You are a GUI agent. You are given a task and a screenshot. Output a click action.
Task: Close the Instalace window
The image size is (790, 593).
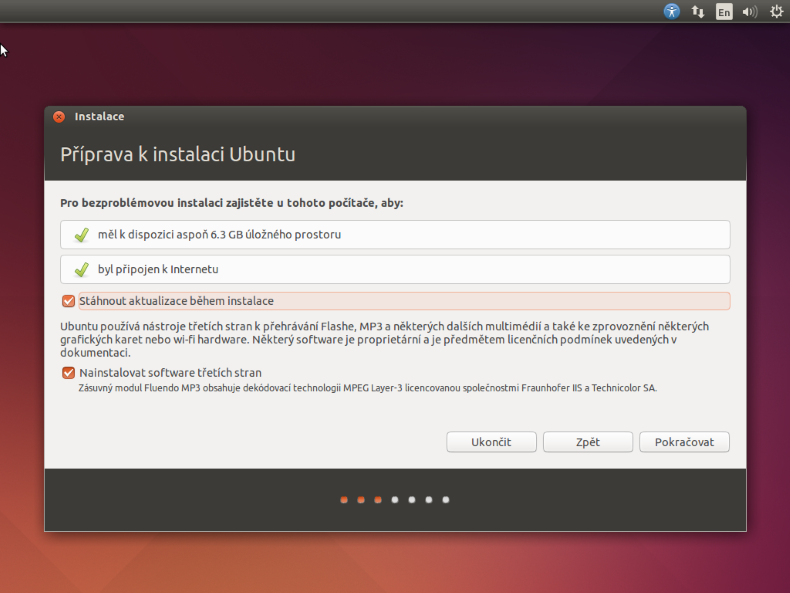[59, 117]
